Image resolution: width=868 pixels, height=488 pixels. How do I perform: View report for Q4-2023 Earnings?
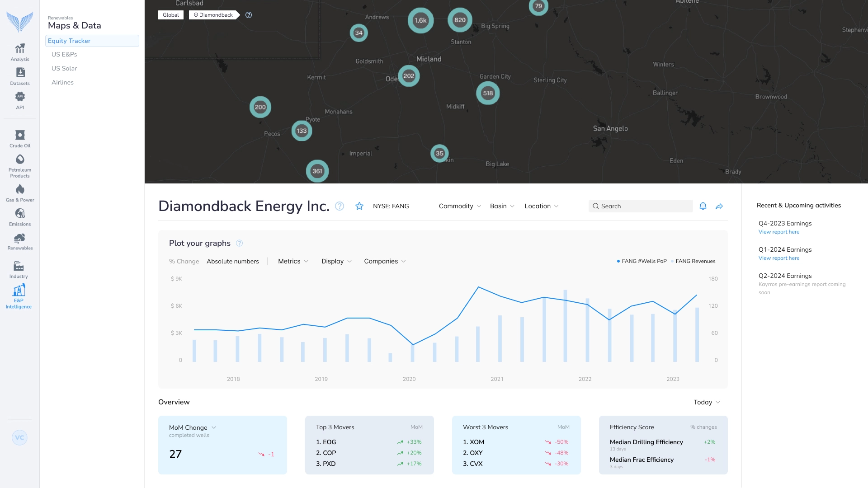tap(779, 232)
